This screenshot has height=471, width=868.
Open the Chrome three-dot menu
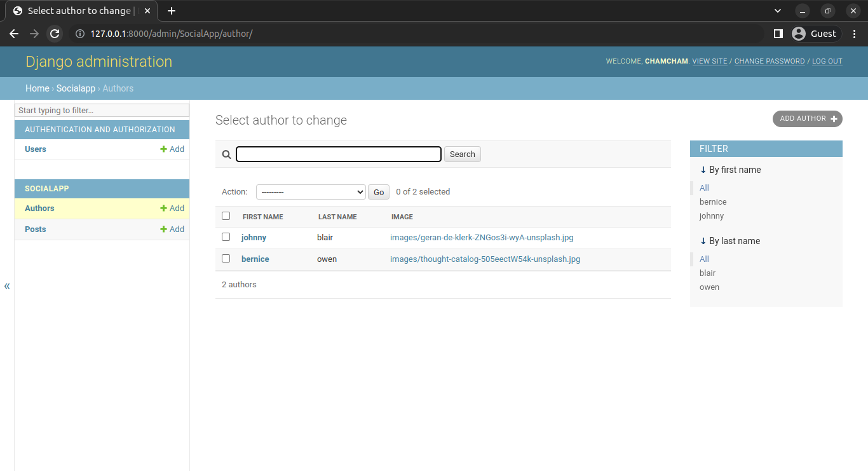point(853,34)
